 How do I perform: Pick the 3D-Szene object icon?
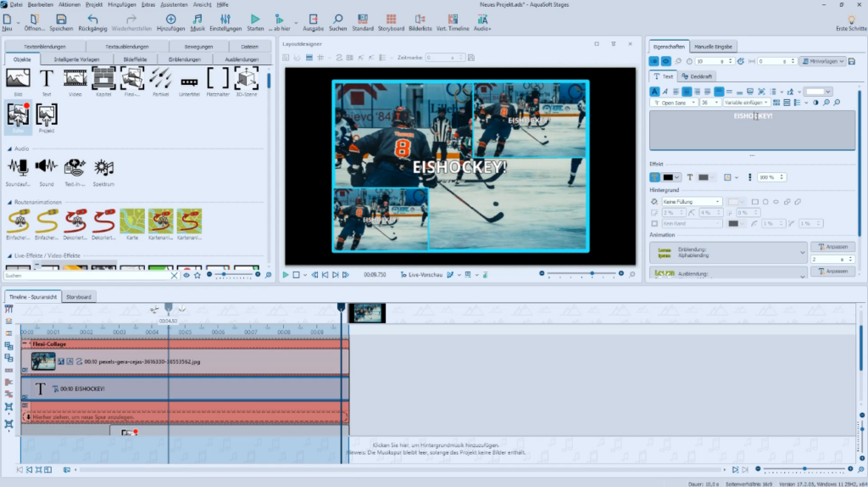click(x=247, y=81)
